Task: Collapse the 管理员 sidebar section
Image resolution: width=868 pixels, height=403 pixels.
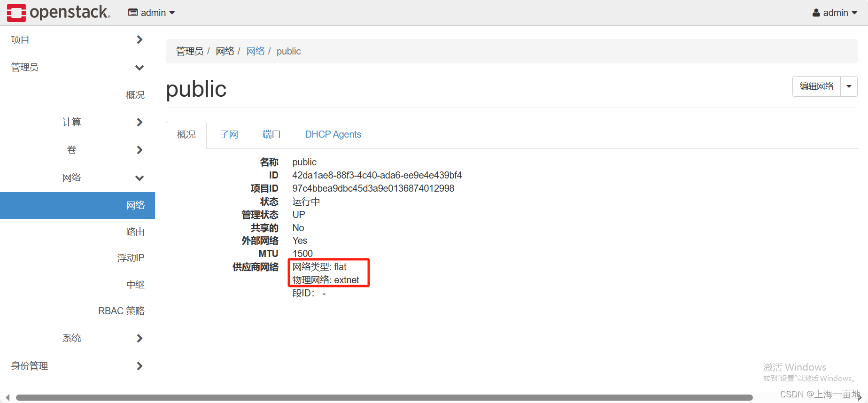Action: [x=77, y=67]
